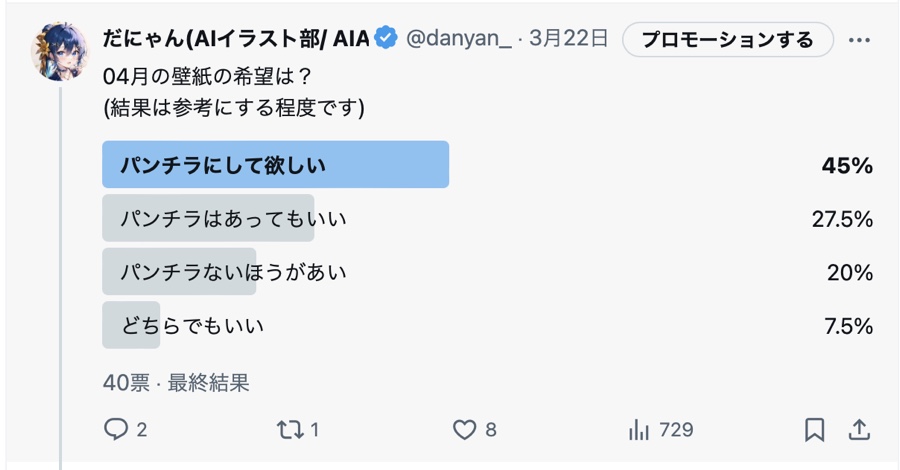Image resolution: width=900 pixels, height=470 pixels.
Task: Bookmark this post
Action: coord(815,430)
